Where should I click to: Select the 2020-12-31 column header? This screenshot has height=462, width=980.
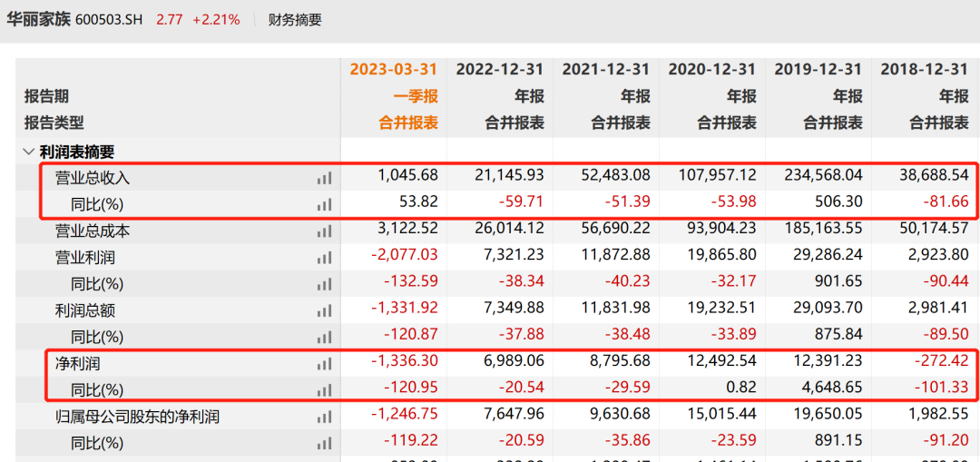coord(712,69)
